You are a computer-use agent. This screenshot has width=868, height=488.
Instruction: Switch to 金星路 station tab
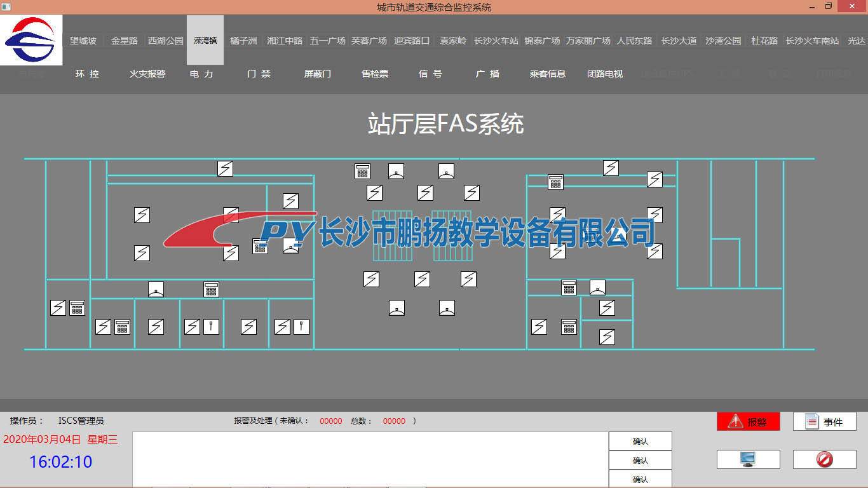pos(125,41)
